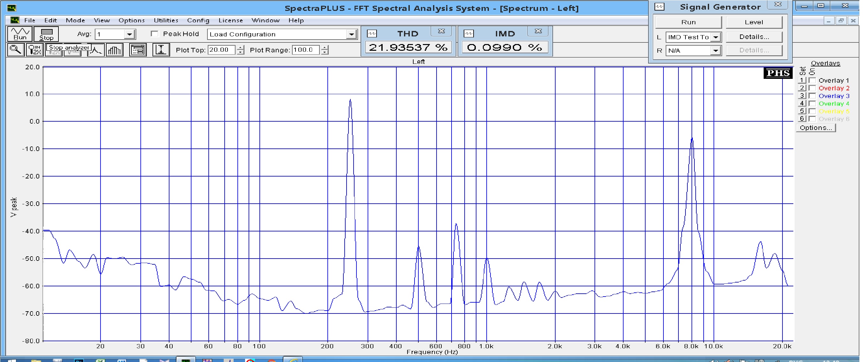
Task: Increase Plot Top with up stepper arrow
Action: pyautogui.click(x=240, y=48)
